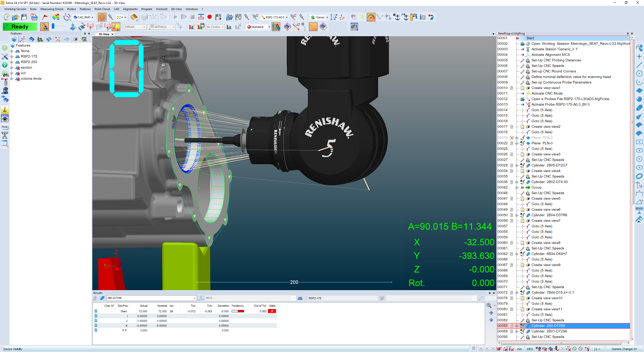Click the save floppy disk icon
This screenshot has height=352, width=644.
(x=24, y=17)
